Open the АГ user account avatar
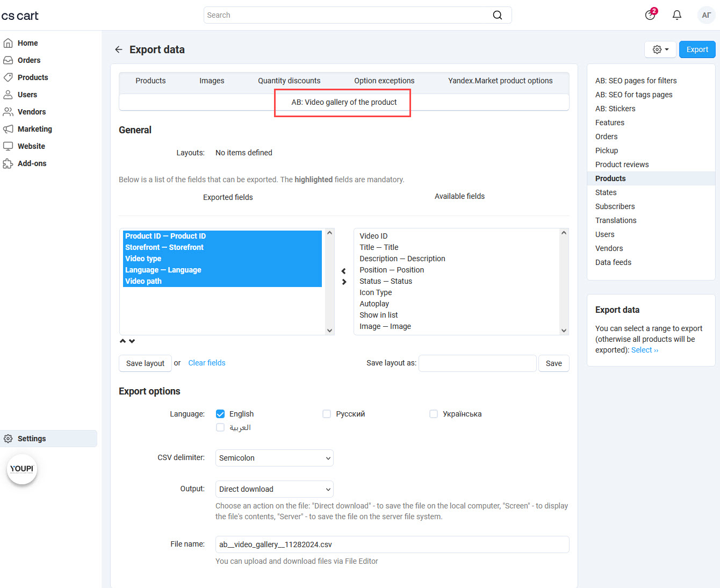This screenshot has width=720, height=588. (x=706, y=15)
